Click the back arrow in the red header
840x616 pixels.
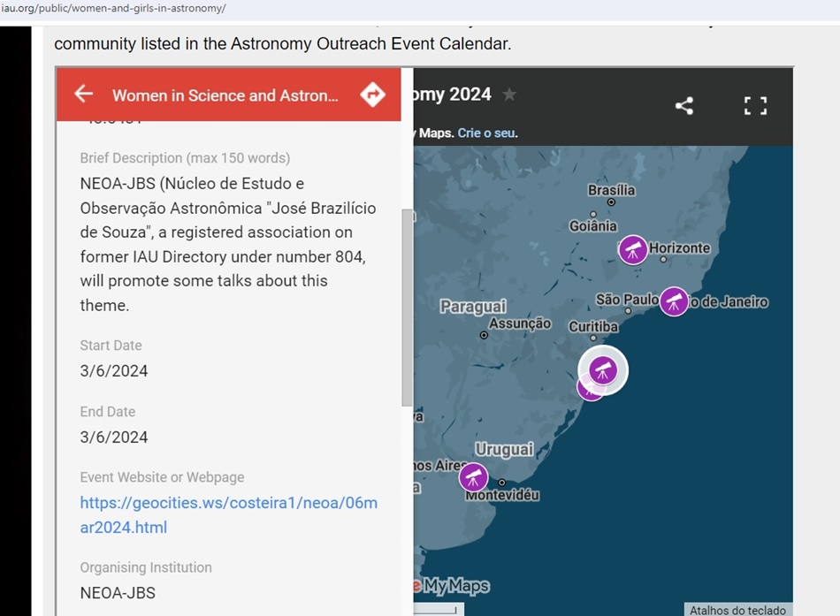[x=84, y=95]
